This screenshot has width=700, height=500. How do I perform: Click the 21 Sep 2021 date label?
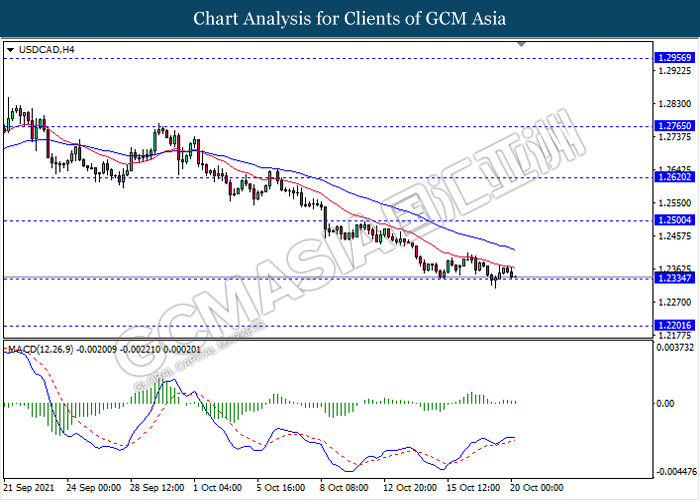pyautogui.click(x=29, y=488)
